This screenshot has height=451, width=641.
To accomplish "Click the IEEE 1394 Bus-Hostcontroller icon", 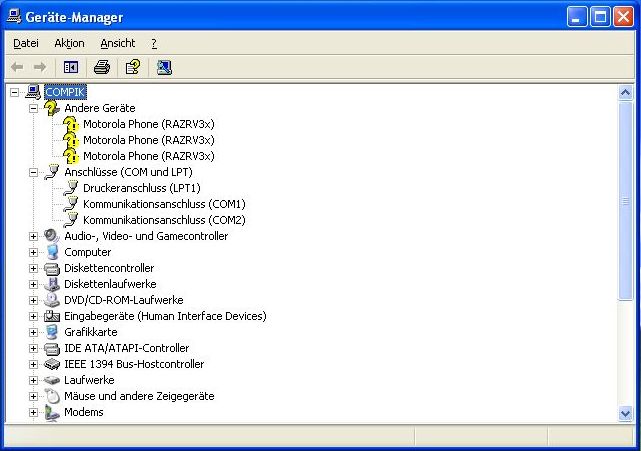I will pos(52,364).
